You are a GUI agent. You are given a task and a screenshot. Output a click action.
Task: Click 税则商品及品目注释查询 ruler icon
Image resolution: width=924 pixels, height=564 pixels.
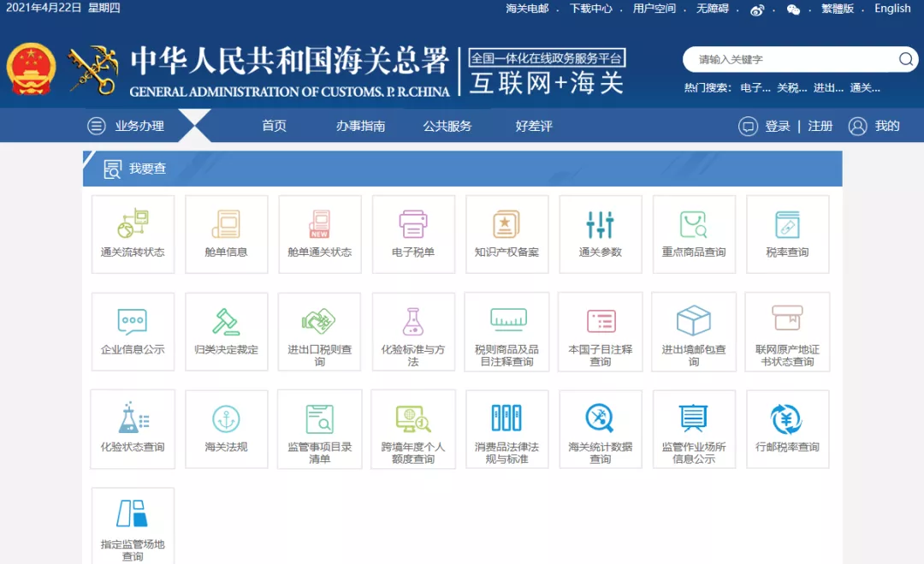(x=508, y=320)
